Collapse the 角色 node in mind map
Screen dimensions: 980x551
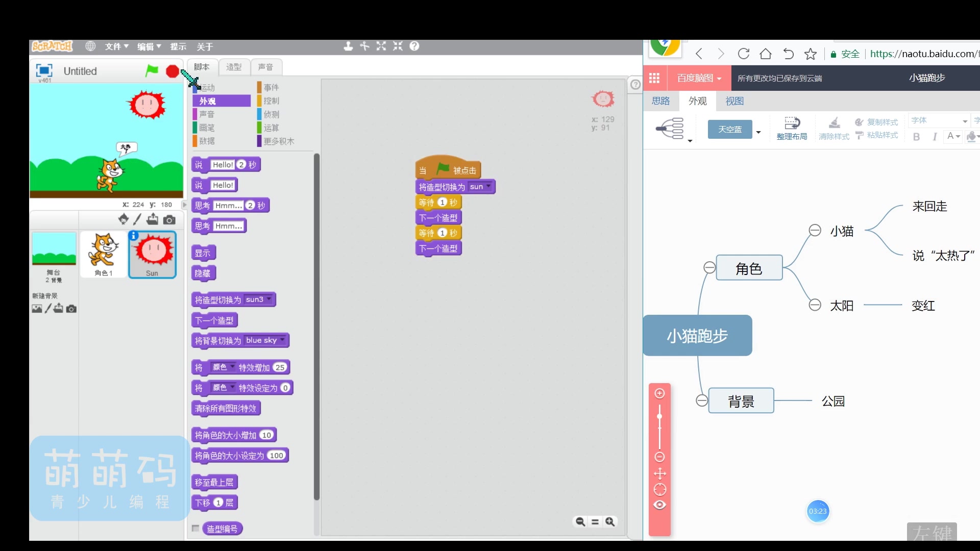tap(709, 267)
